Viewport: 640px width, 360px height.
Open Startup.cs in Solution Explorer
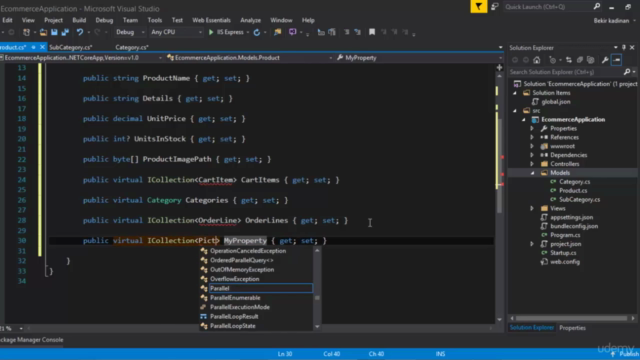click(563, 253)
